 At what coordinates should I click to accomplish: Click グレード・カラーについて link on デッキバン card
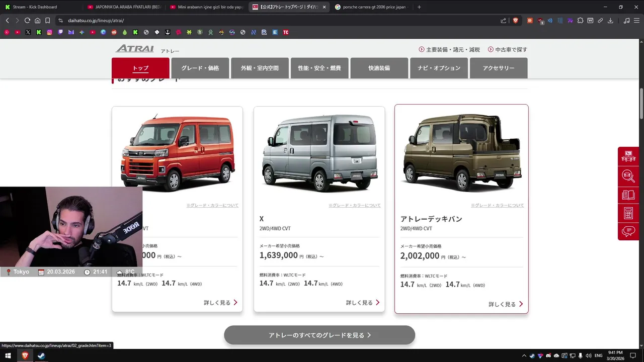tap(498, 205)
